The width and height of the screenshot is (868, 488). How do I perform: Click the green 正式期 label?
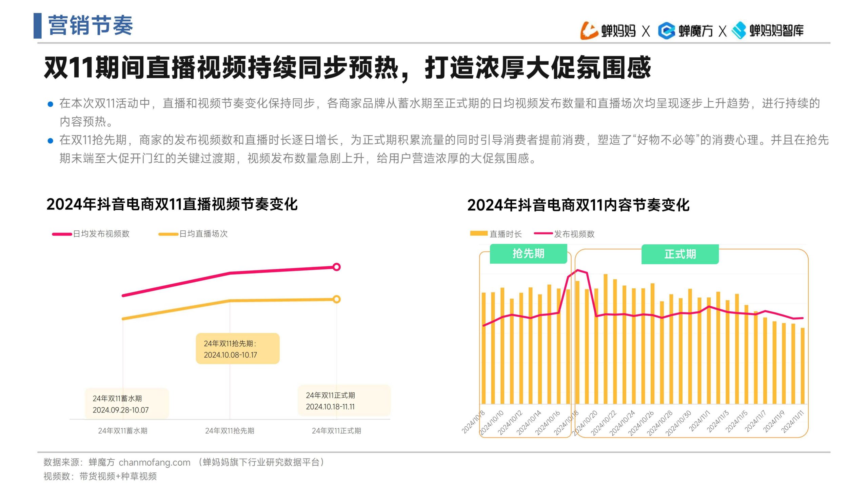[x=680, y=254]
